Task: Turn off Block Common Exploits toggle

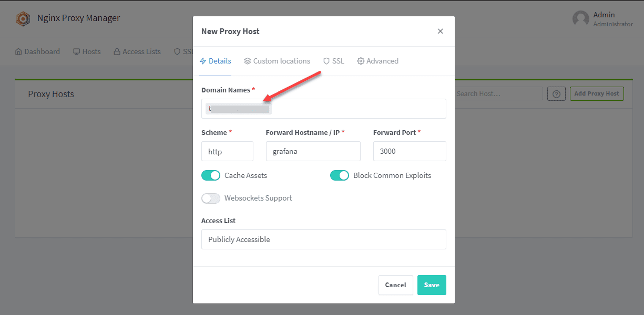Action: pos(340,175)
